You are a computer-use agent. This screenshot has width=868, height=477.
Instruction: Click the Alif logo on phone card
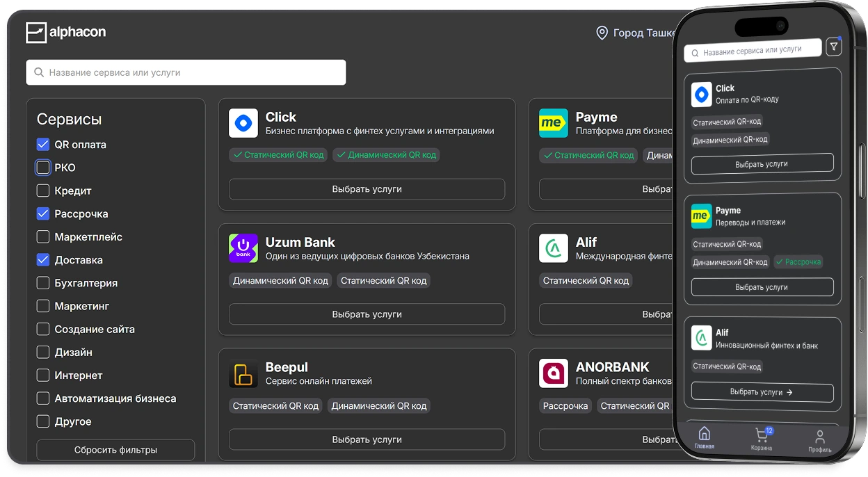click(701, 339)
